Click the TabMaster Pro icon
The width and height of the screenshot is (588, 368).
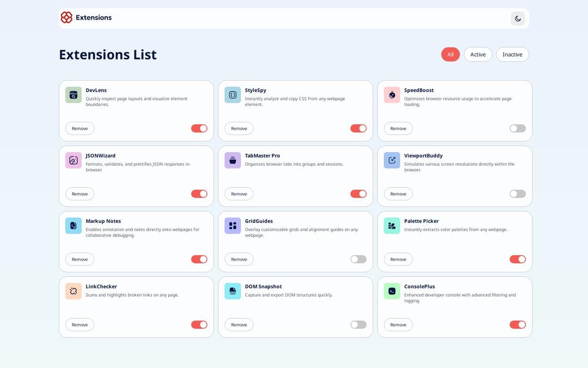(x=232, y=160)
